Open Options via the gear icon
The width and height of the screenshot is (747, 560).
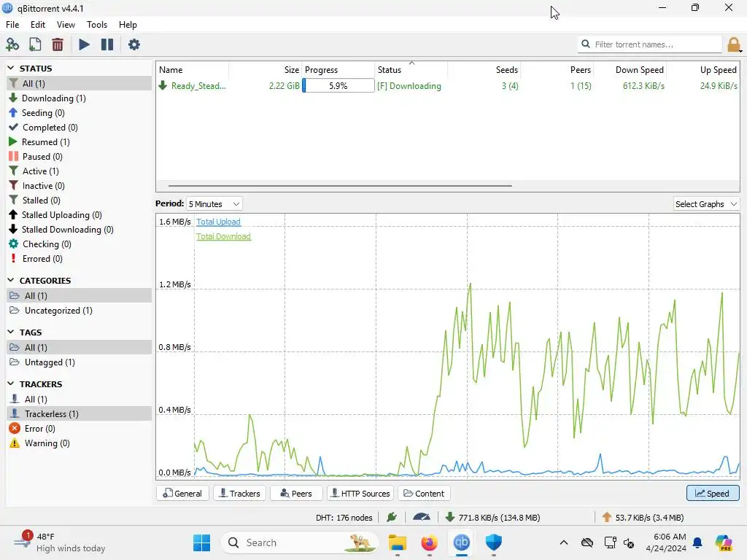pos(134,44)
